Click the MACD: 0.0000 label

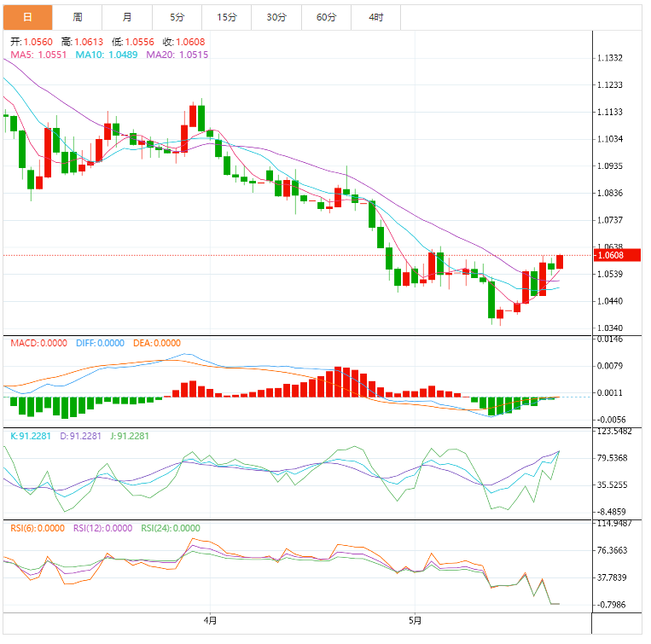pyautogui.click(x=38, y=343)
